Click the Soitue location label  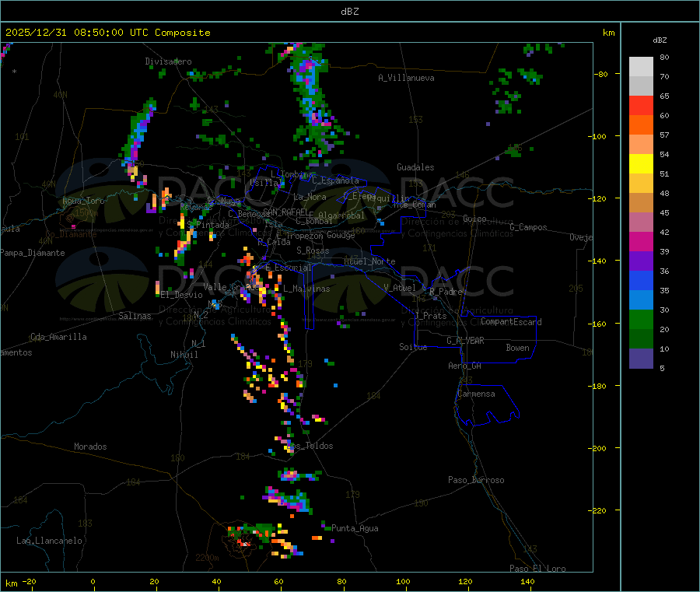tap(413, 347)
